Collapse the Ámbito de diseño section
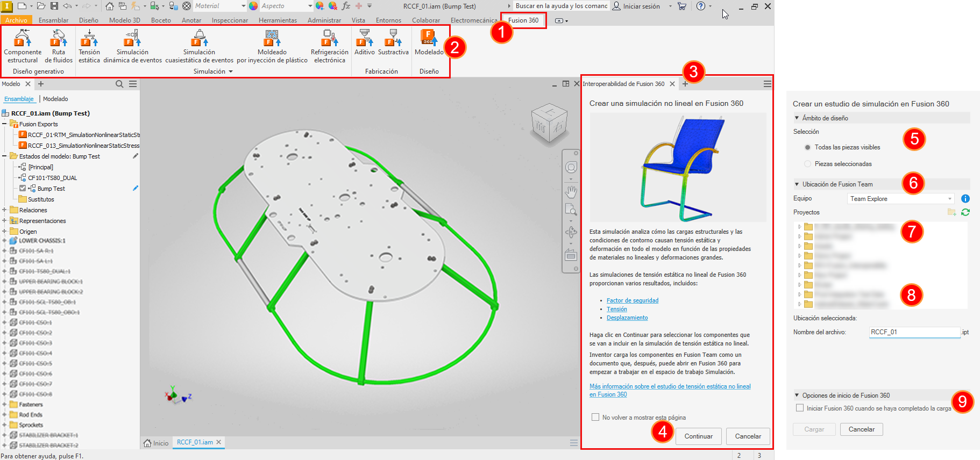Image resolution: width=980 pixels, height=460 pixels. click(x=797, y=118)
